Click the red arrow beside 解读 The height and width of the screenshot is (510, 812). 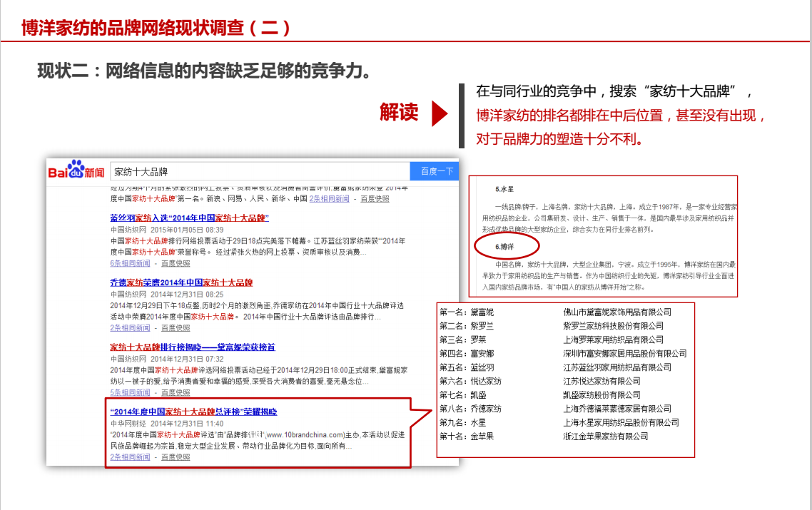[440, 113]
